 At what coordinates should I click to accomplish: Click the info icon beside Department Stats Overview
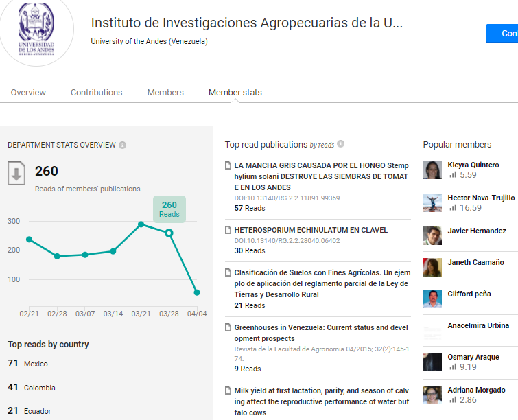123,145
